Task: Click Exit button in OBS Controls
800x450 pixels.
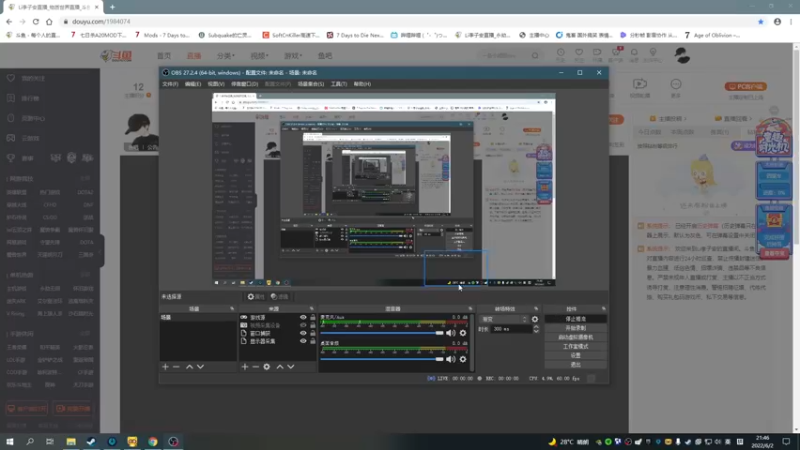Action: [x=576, y=365]
